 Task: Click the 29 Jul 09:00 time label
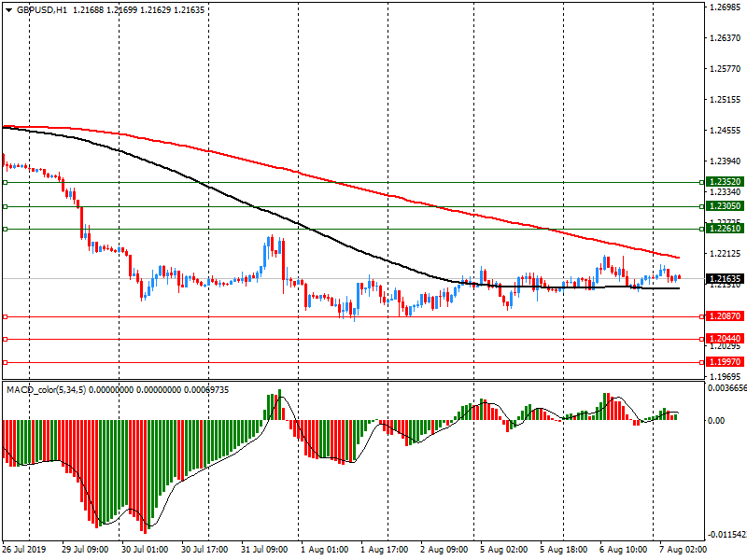85,550
